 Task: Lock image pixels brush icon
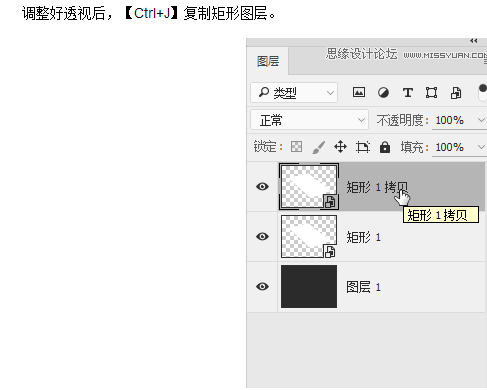click(319, 147)
